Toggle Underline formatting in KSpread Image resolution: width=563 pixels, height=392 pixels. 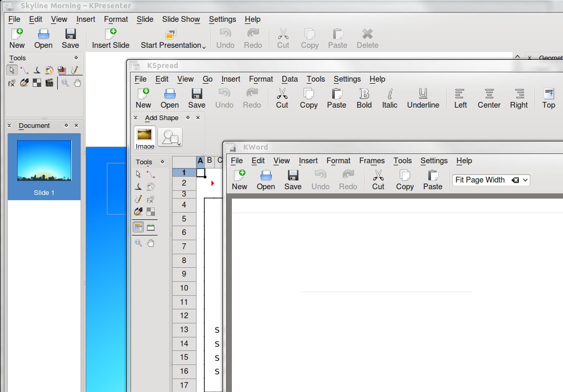click(x=423, y=98)
